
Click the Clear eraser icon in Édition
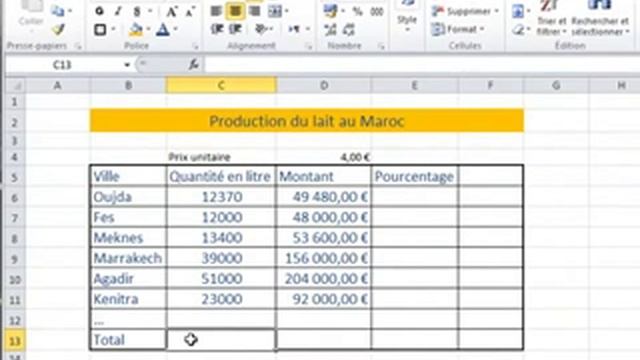click(x=518, y=29)
